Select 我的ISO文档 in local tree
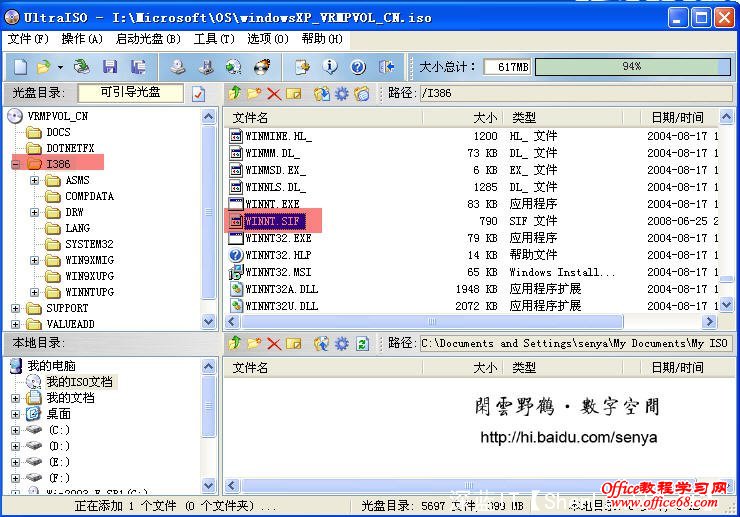 point(79,381)
